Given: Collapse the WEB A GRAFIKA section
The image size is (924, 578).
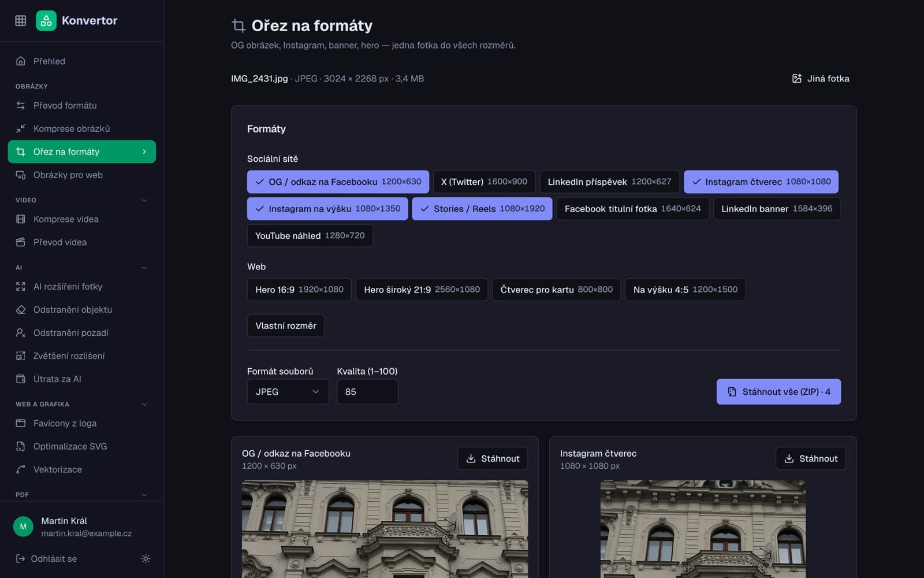Looking at the screenshot, I should [144, 404].
